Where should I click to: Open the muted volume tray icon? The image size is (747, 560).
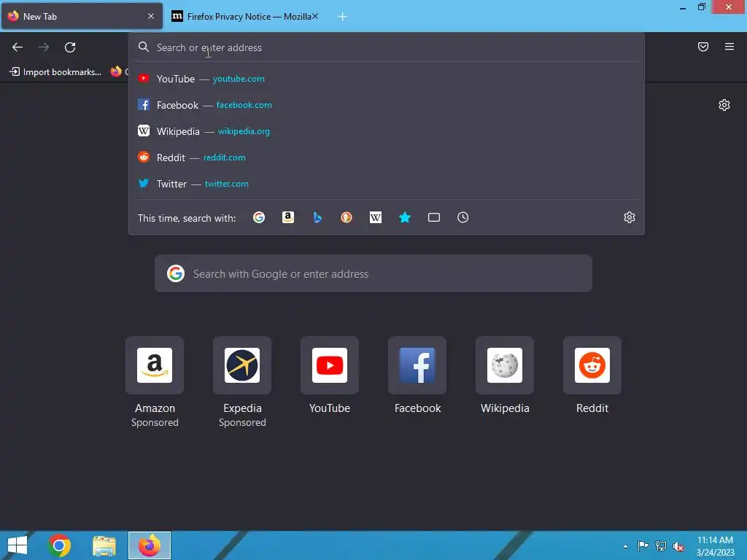(678, 546)
